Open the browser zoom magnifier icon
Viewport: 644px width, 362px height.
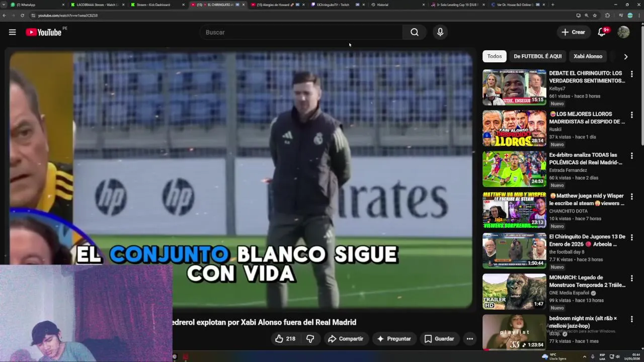[x=586, y=16]
